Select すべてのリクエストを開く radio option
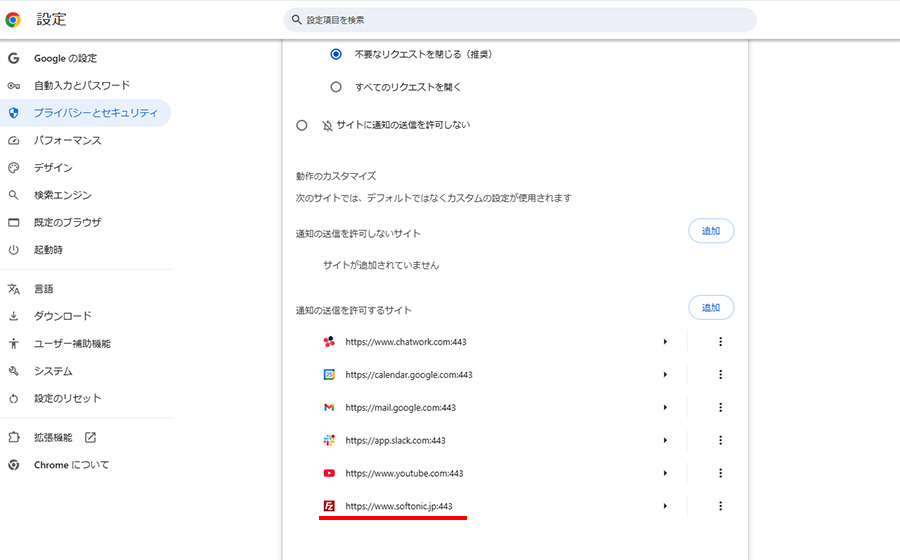This screenshot has width=900, height=560. tap(336, 87)
